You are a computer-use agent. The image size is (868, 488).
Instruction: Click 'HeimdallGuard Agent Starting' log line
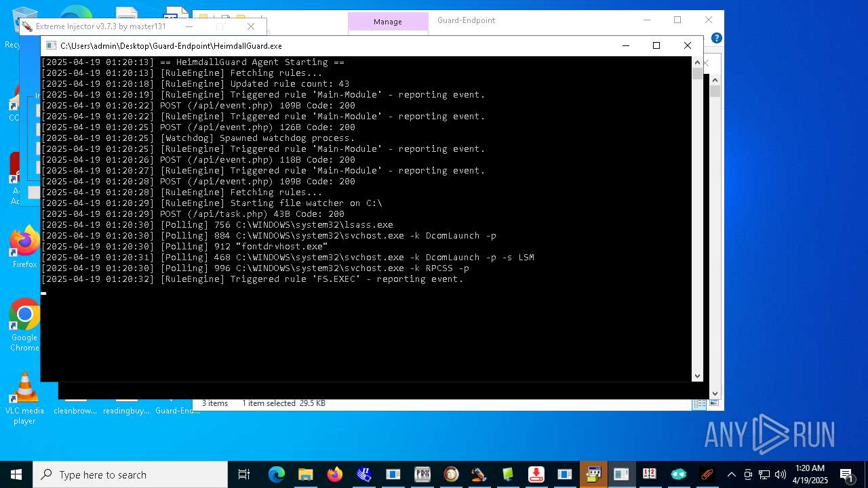[x=193, y=62]
